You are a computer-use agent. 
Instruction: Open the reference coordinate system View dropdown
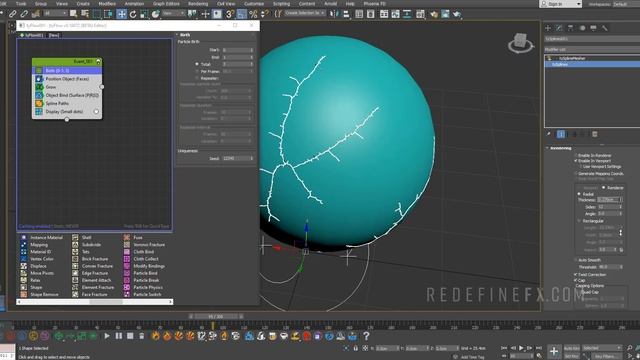(x=173, y=13)
